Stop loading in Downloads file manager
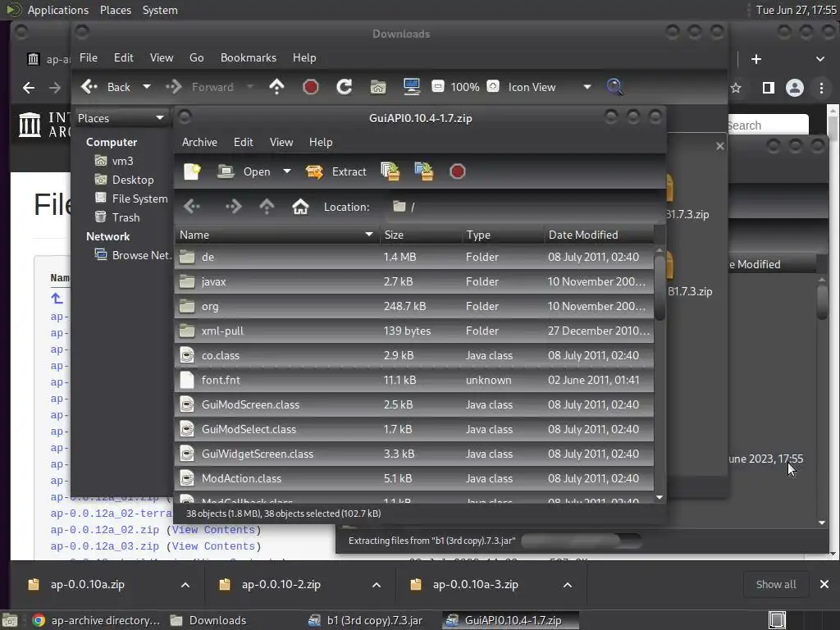840x630 pixels. coord(311,87)
